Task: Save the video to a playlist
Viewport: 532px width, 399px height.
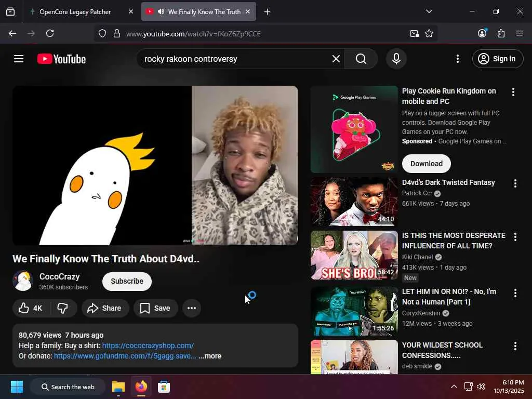Action: [x=156, y=308]
